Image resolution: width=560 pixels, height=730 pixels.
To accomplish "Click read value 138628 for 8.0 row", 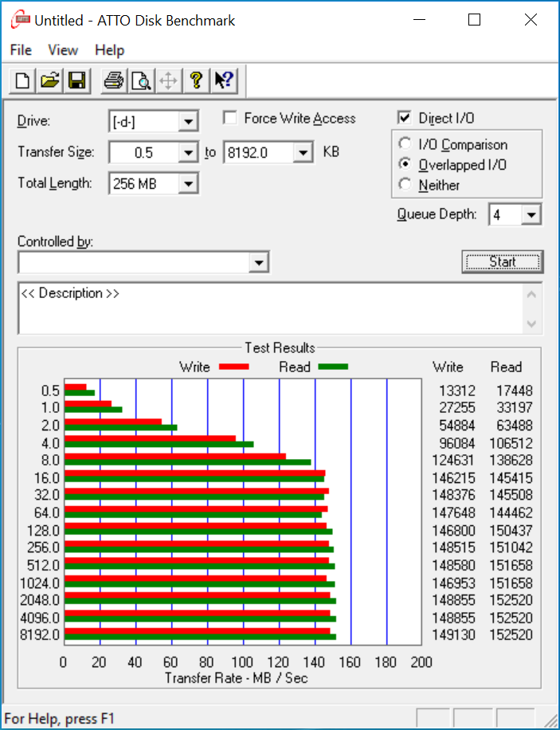I will [x=511, y=460].
